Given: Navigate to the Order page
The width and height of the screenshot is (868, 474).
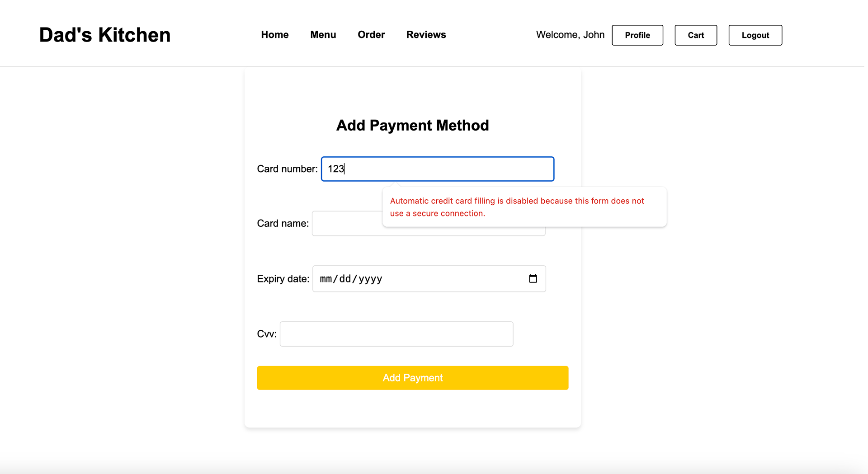Looking at the screenshot, I should pyautogui.click(x=371, y=35).
